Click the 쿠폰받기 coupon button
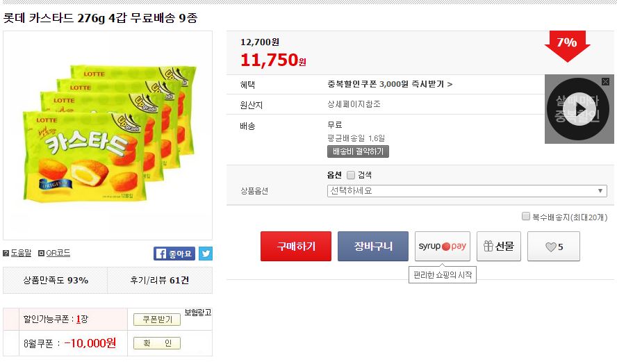 [x=157, y=320]
